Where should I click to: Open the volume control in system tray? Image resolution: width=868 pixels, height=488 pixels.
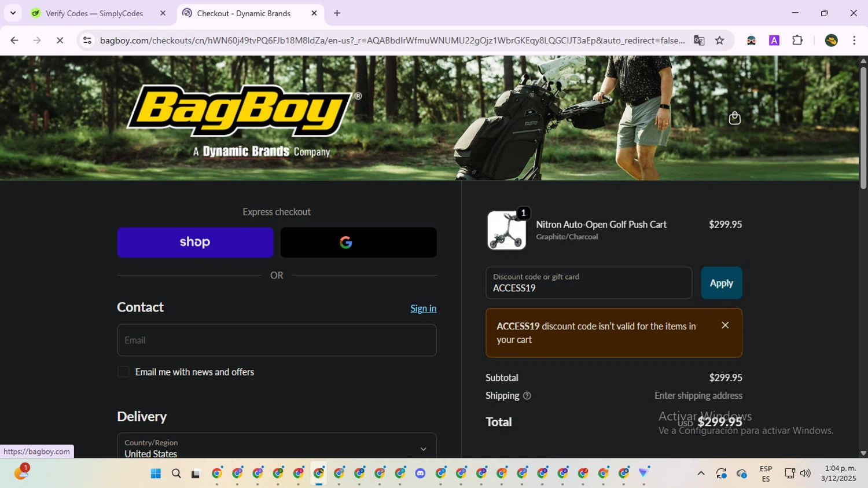point(805,474)
